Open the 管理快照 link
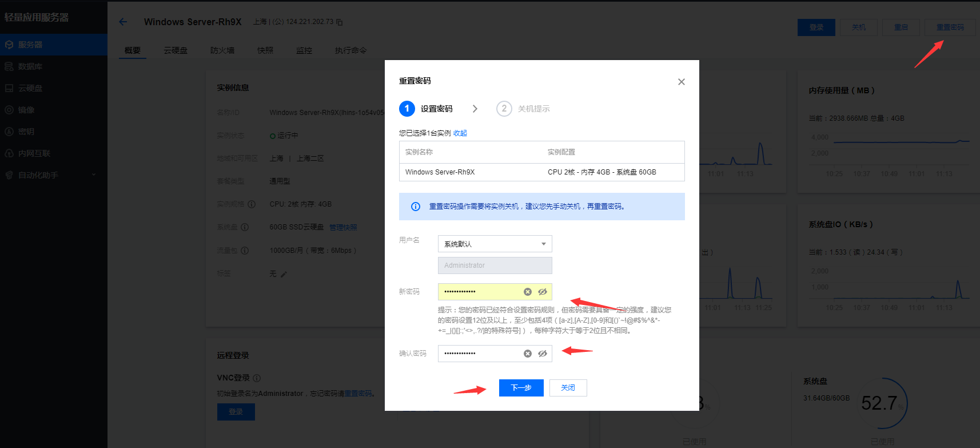 [x=343, y=227]
